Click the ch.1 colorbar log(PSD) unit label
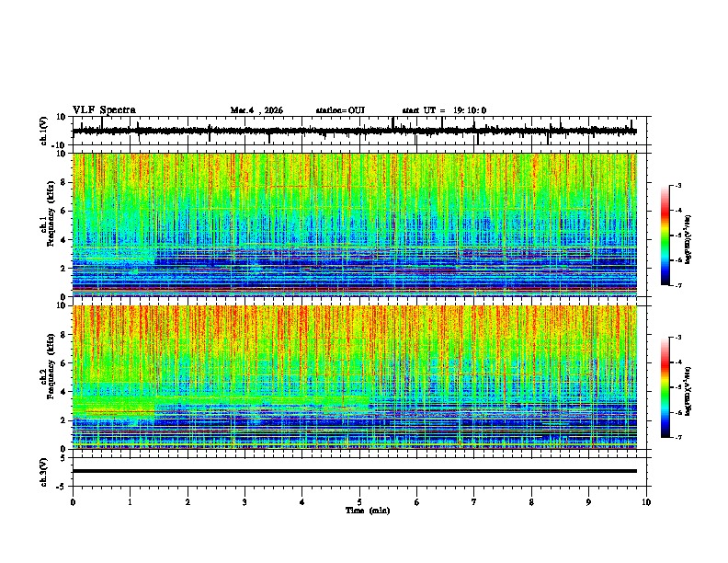The height and width of the screenshot is (563, 728). pyautogui.click(x=688, y=240)
